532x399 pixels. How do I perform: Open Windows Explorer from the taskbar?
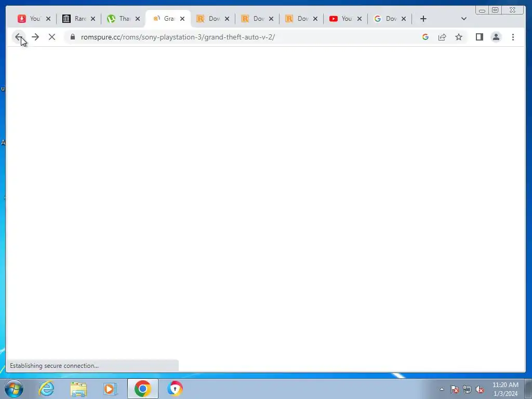click(x=78, y=389)
